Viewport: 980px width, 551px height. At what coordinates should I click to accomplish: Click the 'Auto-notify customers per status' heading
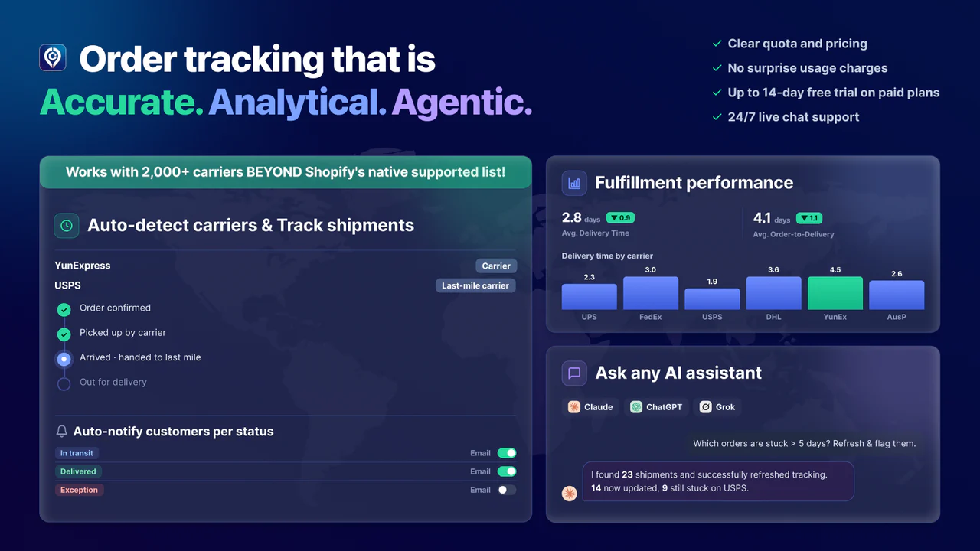[173, 432]
